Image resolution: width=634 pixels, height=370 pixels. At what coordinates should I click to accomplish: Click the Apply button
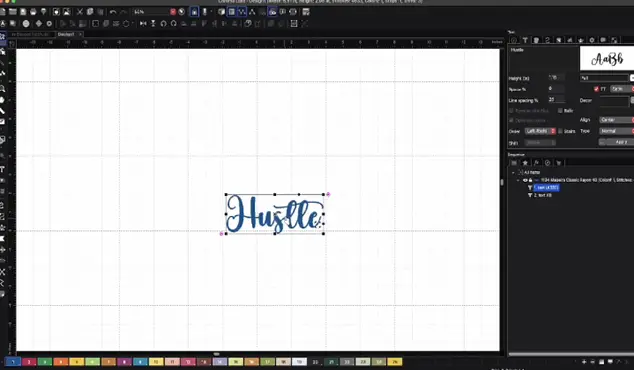(620, 142)
